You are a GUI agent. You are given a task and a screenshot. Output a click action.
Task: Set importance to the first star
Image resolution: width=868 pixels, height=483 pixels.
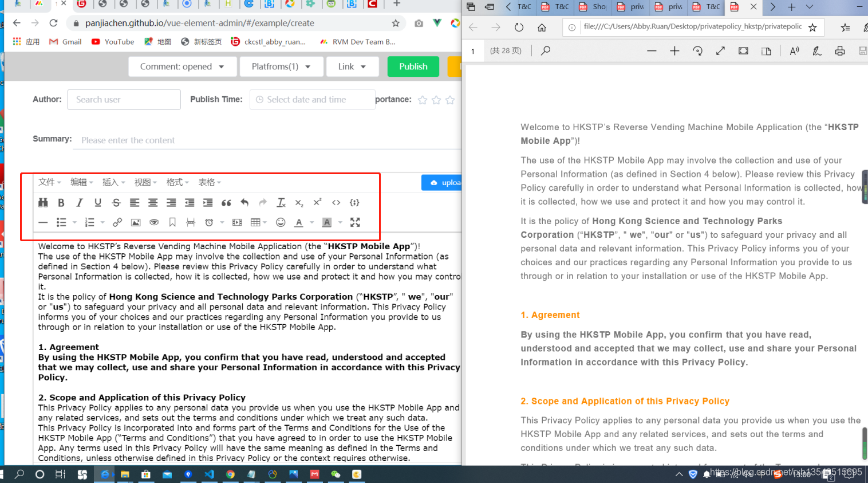point(423,100)
